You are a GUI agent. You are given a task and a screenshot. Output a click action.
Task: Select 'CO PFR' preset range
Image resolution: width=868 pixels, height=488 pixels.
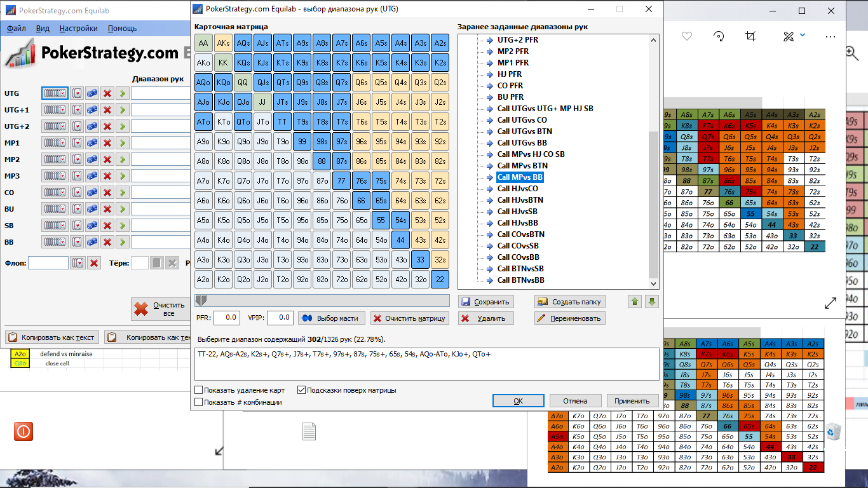pos(510,86)
